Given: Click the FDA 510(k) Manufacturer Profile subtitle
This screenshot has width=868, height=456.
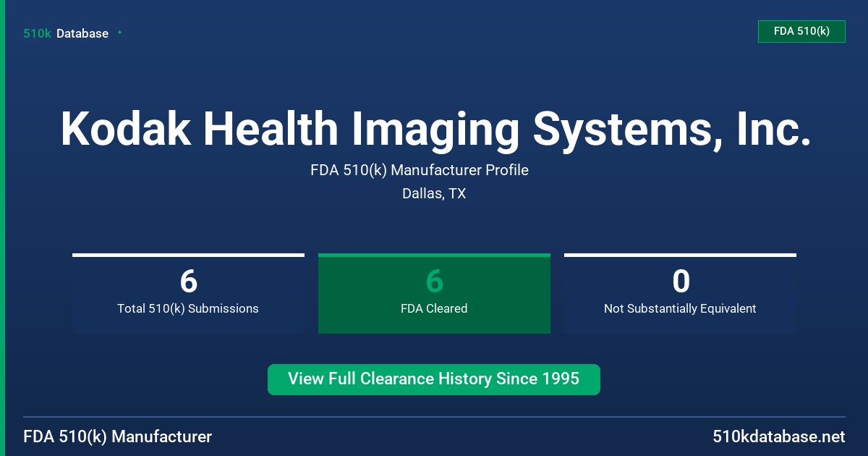Looking at the screenshot, I should pos(420,170).
